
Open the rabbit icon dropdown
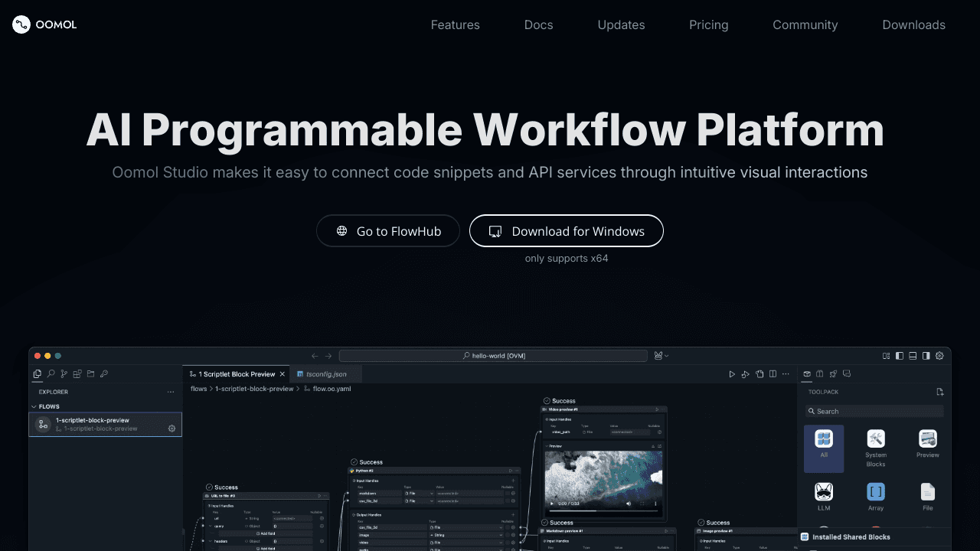tap(661, 356)
